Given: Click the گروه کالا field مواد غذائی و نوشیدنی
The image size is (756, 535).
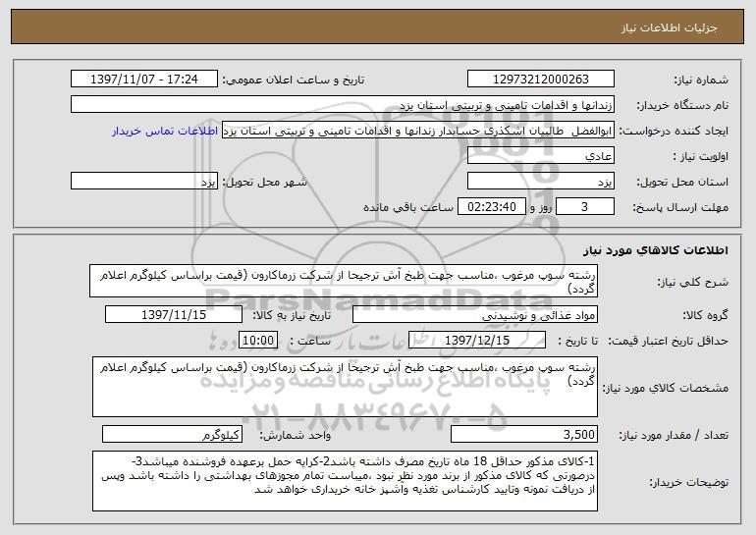Looking at the screenshot, I should point(475,315).
